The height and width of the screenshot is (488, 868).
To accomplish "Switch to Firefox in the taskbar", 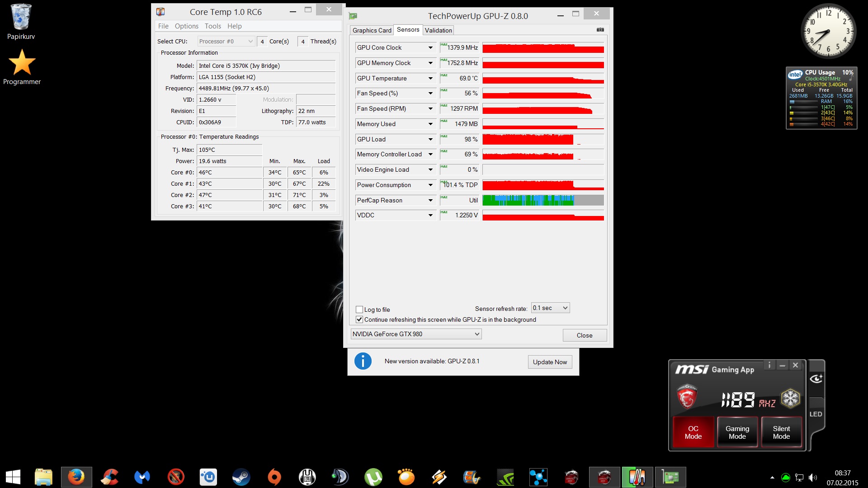I will [x=76, y=477].
